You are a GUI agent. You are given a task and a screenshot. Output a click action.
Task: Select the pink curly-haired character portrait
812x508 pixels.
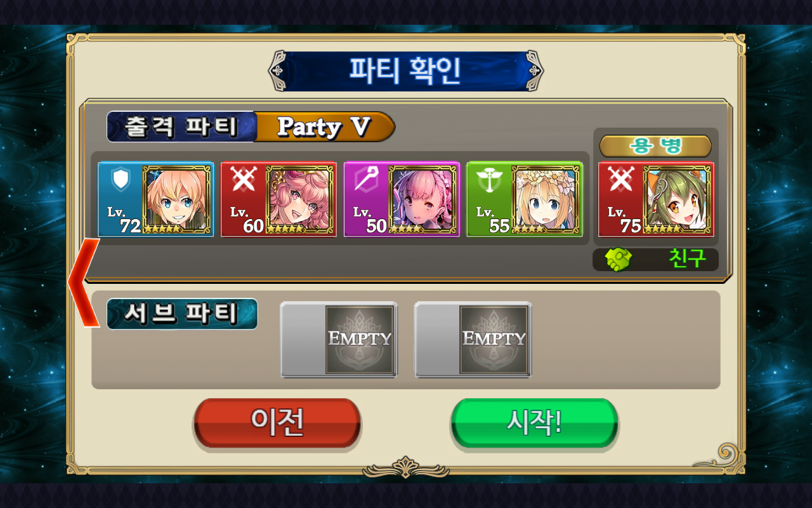299,199
